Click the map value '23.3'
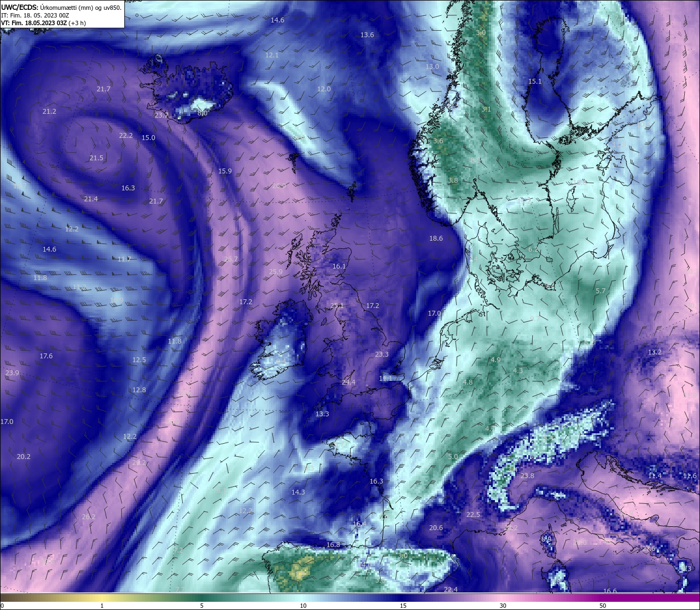This screenshot has width=700, height=610. [x=382, y=355]
